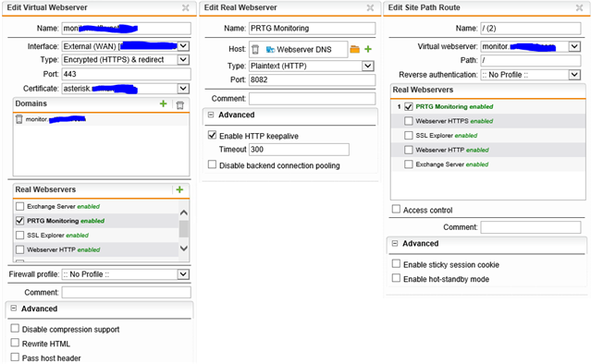
Task: Enable Pass host header option
Action: [x=15, y=357]
